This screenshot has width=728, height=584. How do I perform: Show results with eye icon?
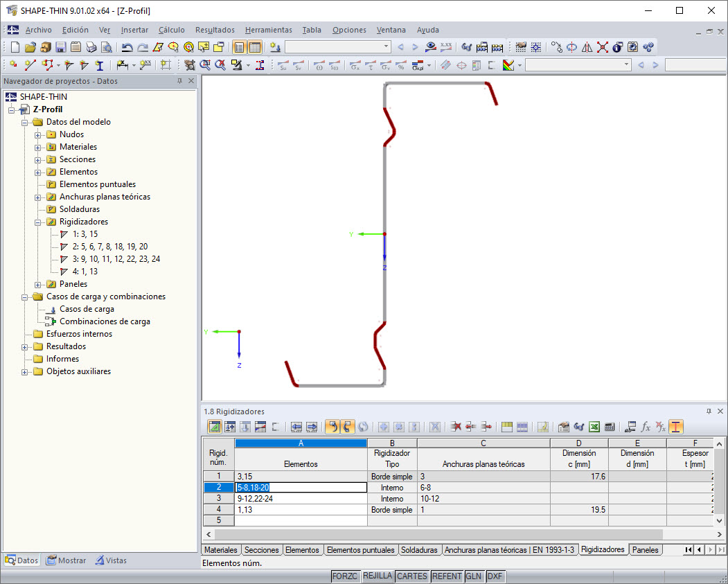[430, 47]
